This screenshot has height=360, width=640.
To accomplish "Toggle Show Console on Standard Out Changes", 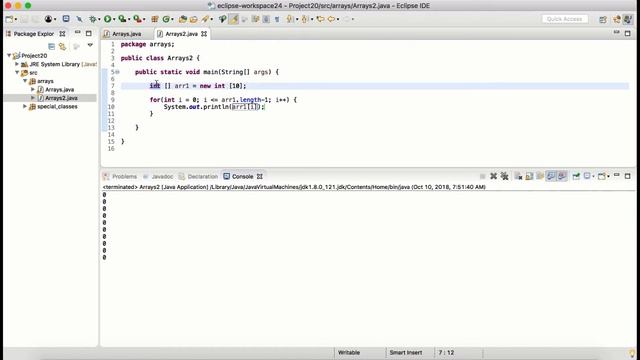I will [551, 176].
